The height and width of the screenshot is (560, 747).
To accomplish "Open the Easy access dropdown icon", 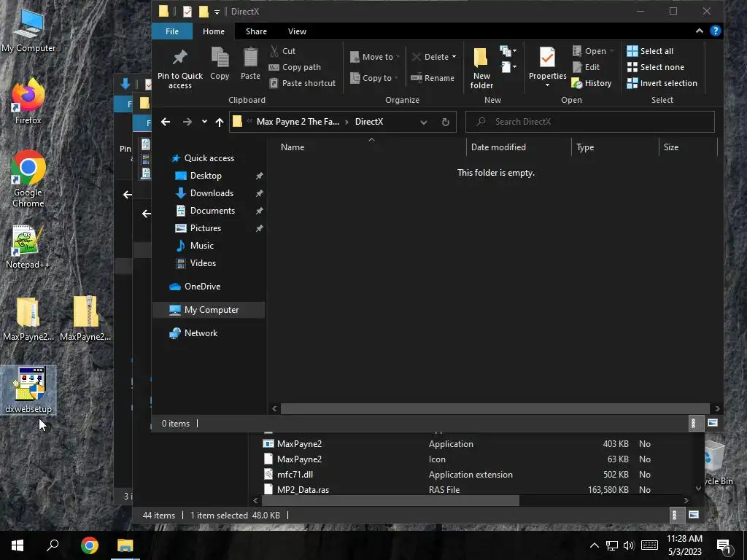I will [x=508, y=67].
